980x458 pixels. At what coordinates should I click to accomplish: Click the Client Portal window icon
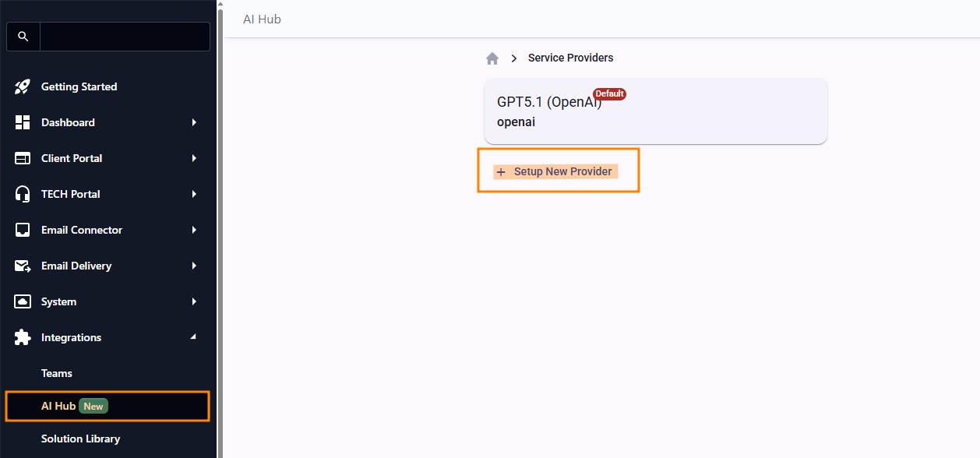pos(23,158)
